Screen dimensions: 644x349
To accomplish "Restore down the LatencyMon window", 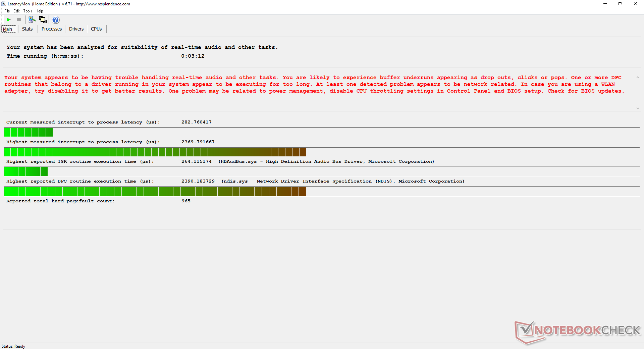I will (x=620, y=4).
